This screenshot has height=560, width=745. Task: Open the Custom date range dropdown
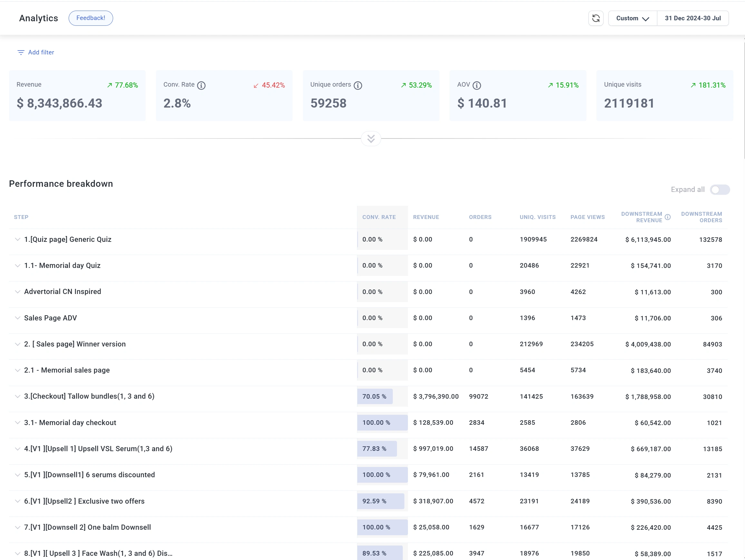point(632,18)
